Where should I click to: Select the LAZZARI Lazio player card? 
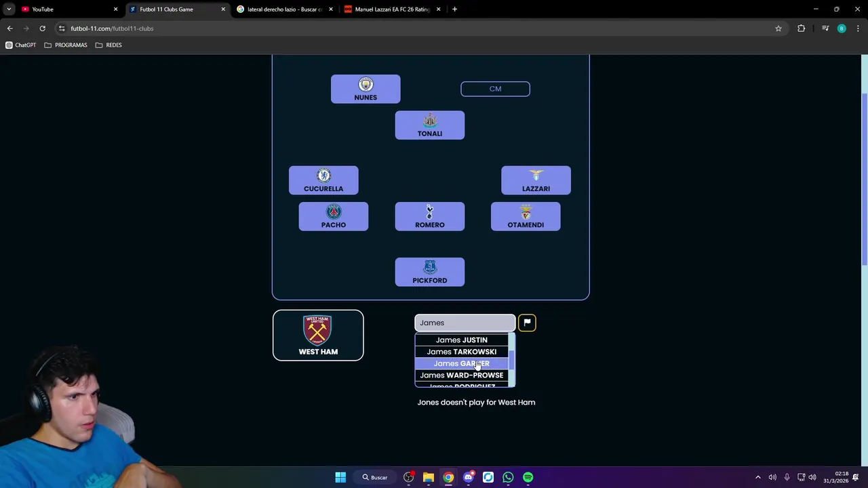click(x=536, y=180)
